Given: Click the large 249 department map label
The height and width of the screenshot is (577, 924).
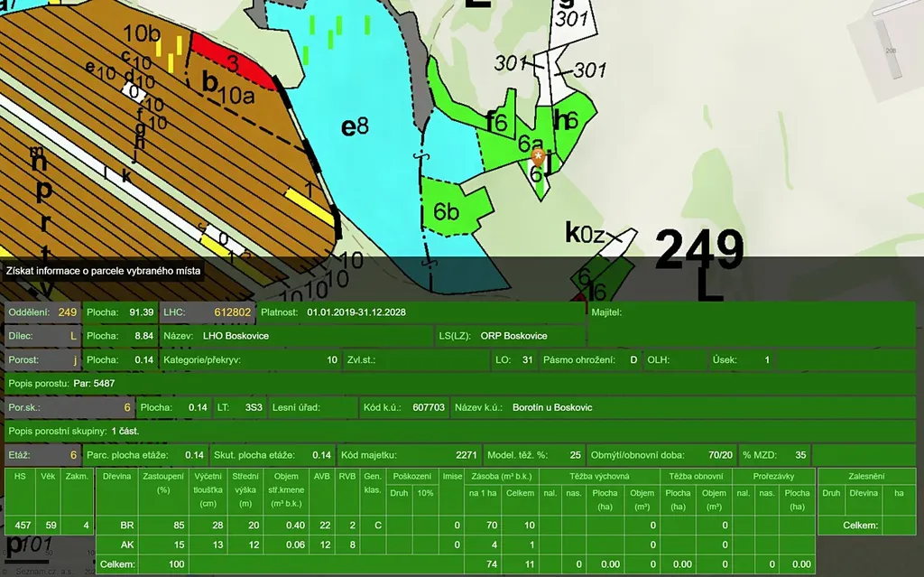Looking at the screenshot, I should point(698,250).
